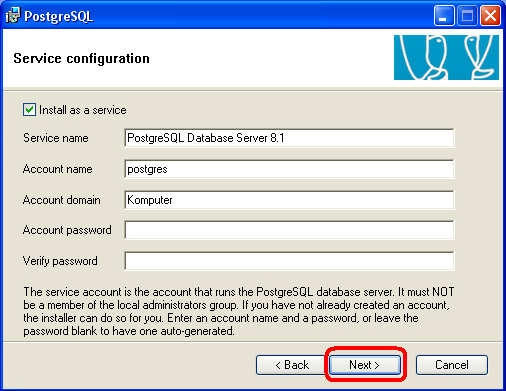The image size is (506, 391).
Task: Click the Account password label
Action: (67, 230)
